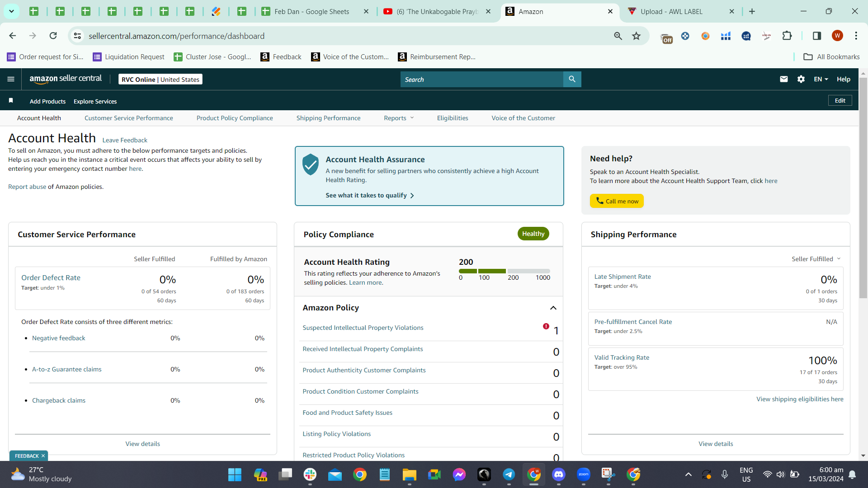The width and height of the screenshot is (868, 488).
Task: Click the Account Health Rating progress bar
Action: point(505,271)
